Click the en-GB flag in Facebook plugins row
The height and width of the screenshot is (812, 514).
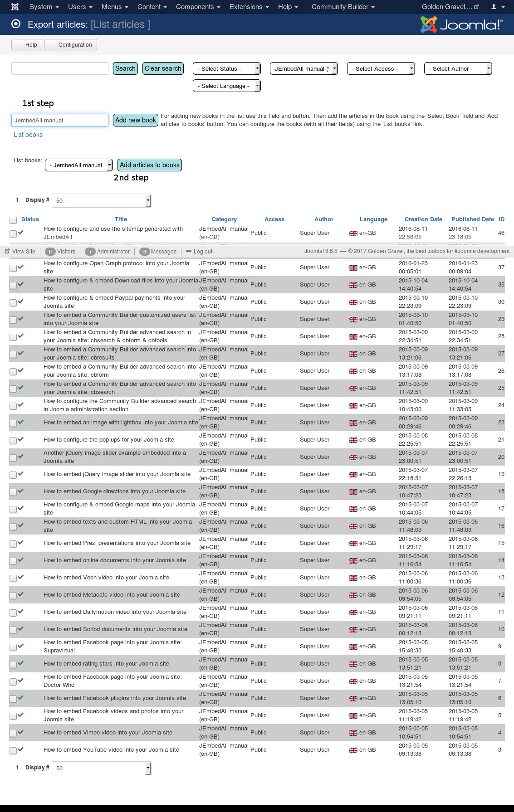coord(353,699)
